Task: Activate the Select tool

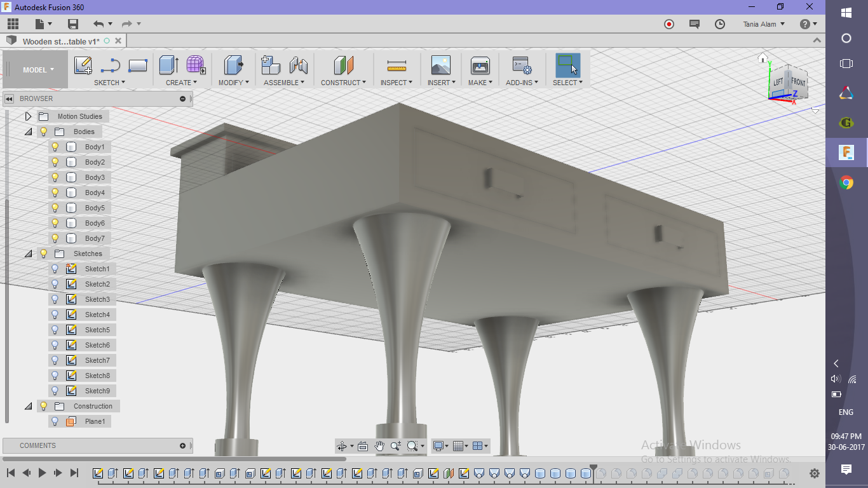Action: (x=567, y=65)
